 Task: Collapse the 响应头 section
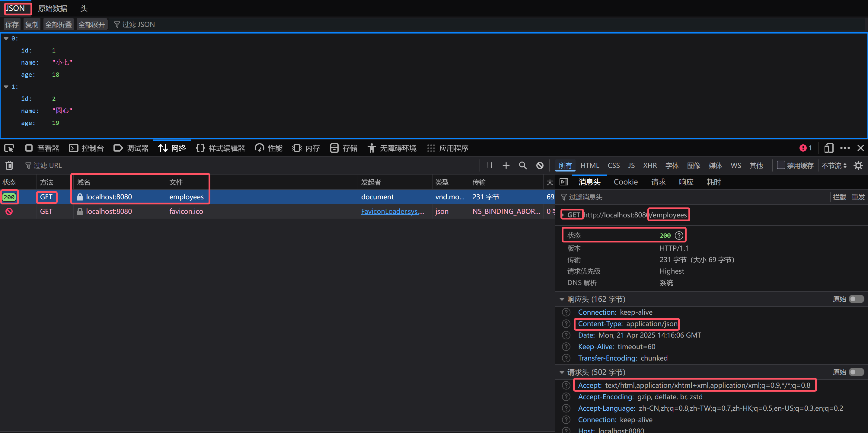point(562,299)
